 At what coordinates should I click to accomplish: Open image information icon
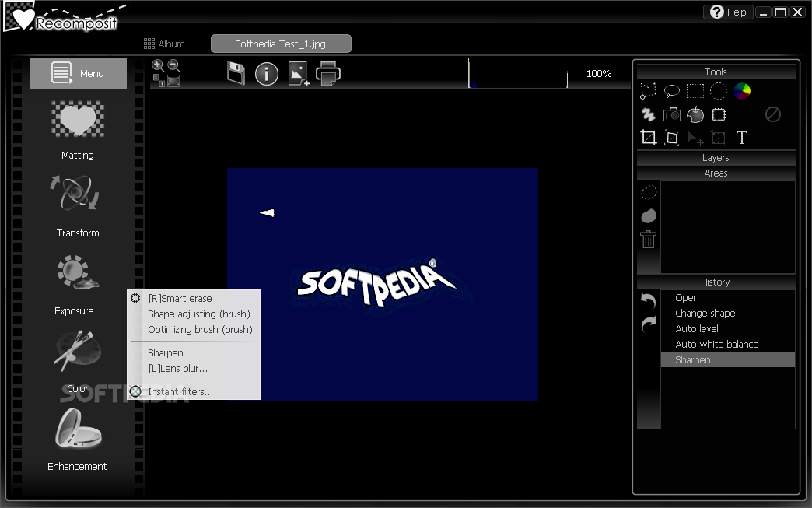coord(267,74)
